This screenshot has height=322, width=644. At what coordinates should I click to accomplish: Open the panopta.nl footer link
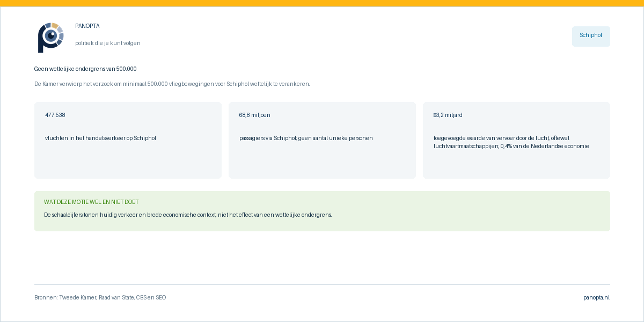pyautogui.click(x=596, y=297)
